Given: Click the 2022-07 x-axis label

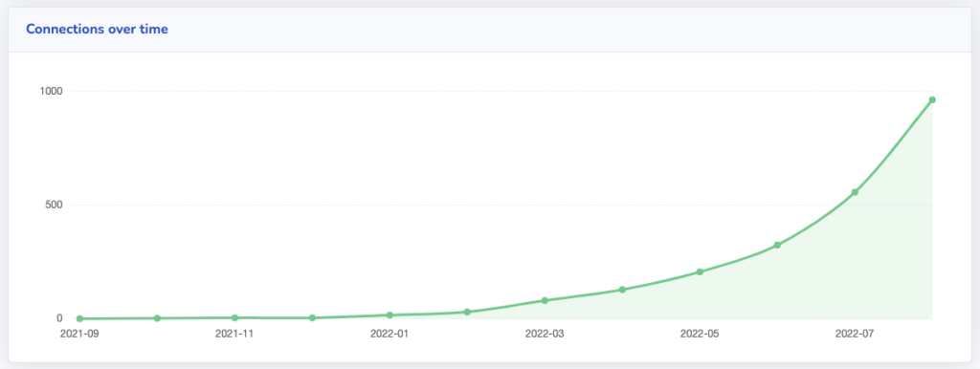Looking at the screenshot, I should pyautogui.click(x=855, y=334).
